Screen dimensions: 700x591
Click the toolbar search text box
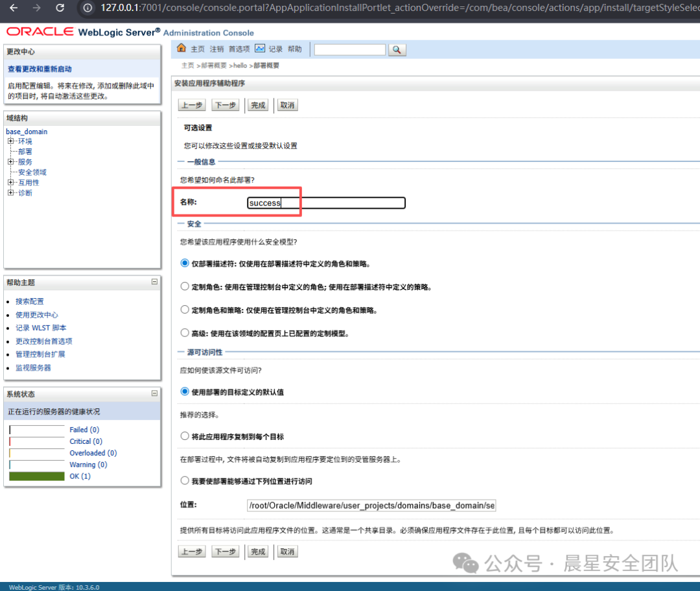tap(349, 49)
